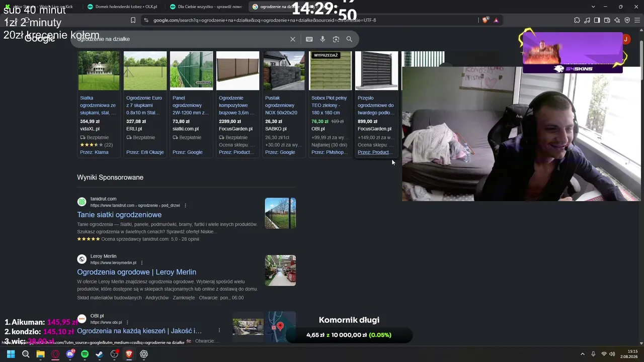Screen dimensions: 644x362
Task: Open the Brave Shields lion icon in address bar
Action: click(x=485, y=20)
